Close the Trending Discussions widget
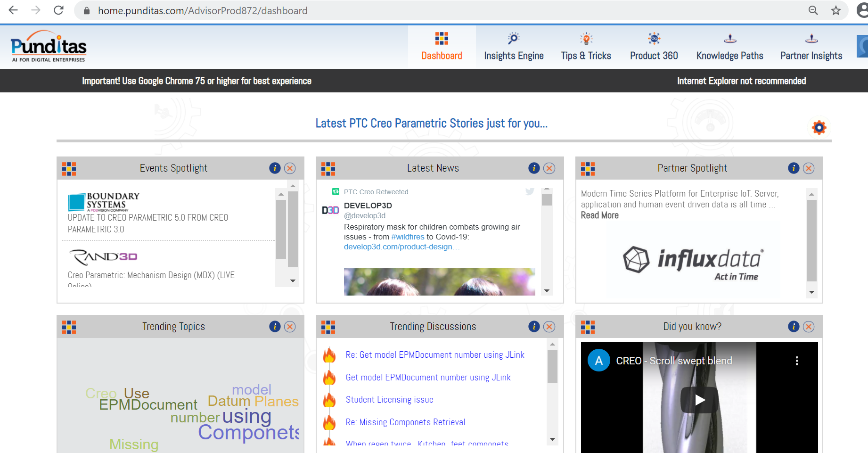 click(x=549, y=327)
